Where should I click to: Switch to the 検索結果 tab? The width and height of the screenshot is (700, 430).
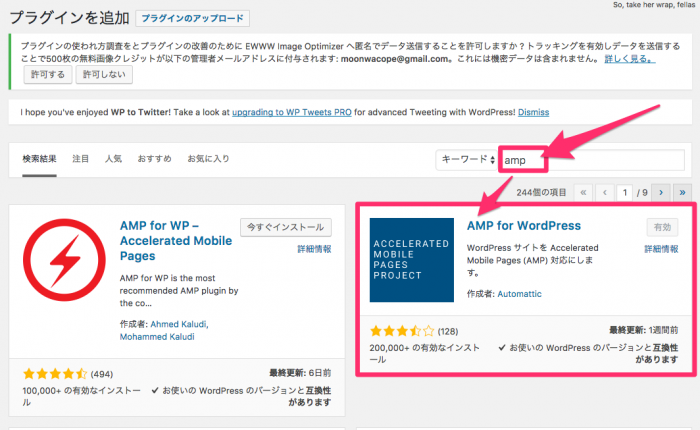[39, 159]
